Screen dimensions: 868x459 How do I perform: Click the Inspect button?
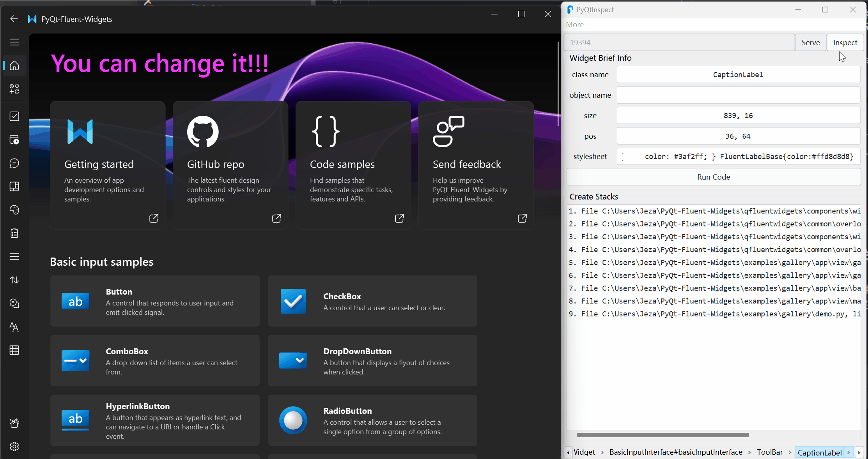click(845, 42)
